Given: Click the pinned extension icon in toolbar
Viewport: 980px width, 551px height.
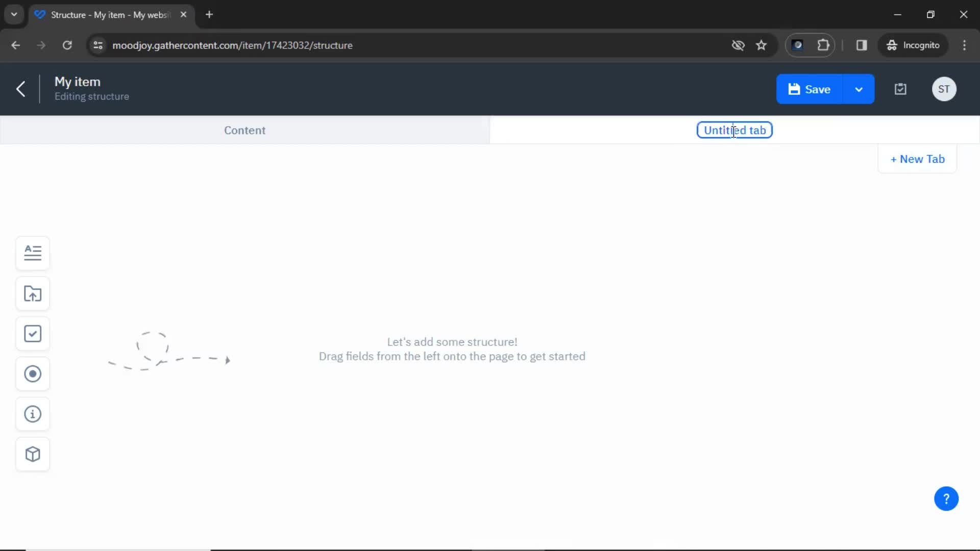Looking at the screenshot, I should coord(797,45).
